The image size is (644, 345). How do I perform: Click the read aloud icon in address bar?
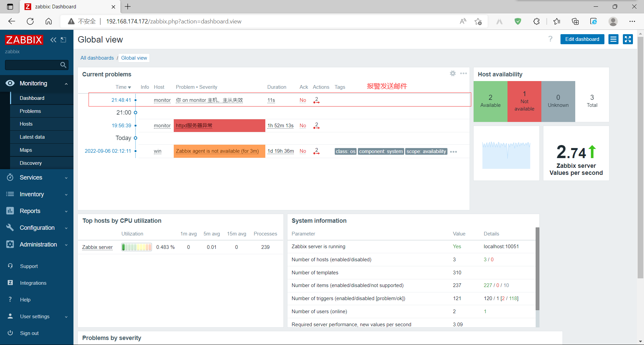click(463, 21)
